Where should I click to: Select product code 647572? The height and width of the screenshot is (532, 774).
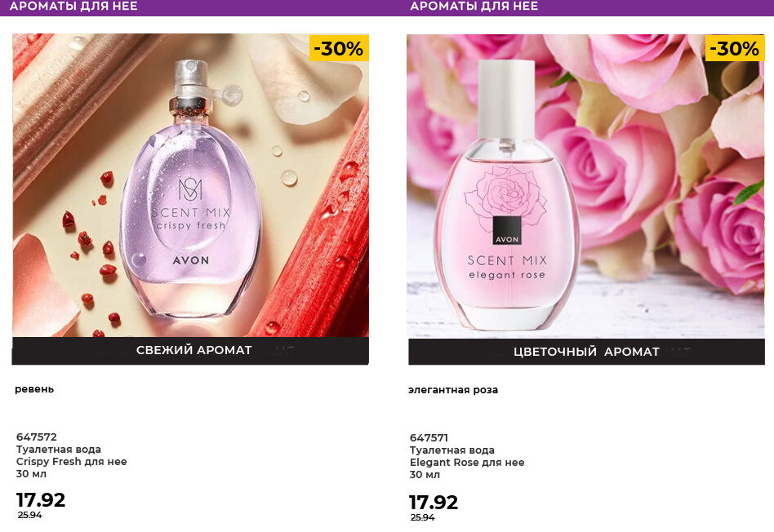[37, 437]
